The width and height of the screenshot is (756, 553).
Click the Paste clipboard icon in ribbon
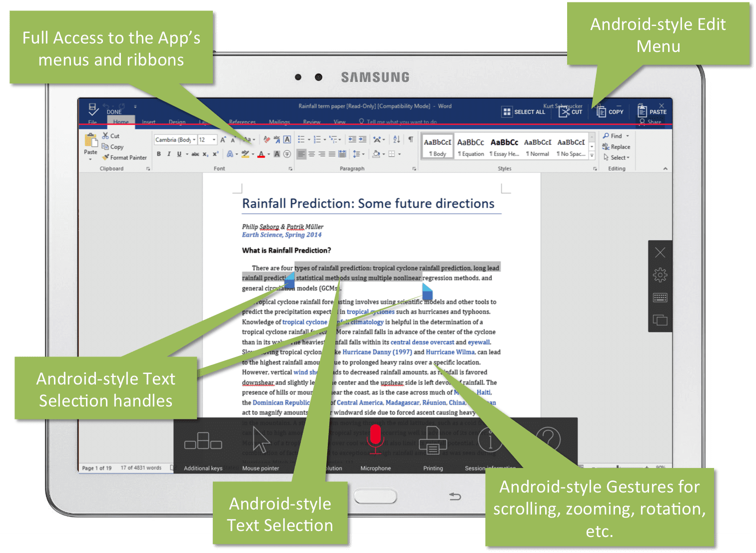pos(90,140)
